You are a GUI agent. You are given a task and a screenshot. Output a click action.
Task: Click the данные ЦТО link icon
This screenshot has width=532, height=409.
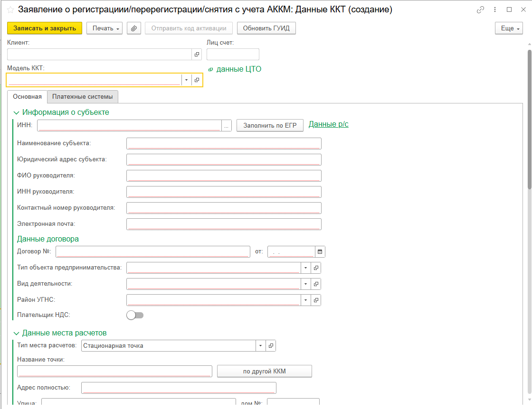(x=211, y=69)
